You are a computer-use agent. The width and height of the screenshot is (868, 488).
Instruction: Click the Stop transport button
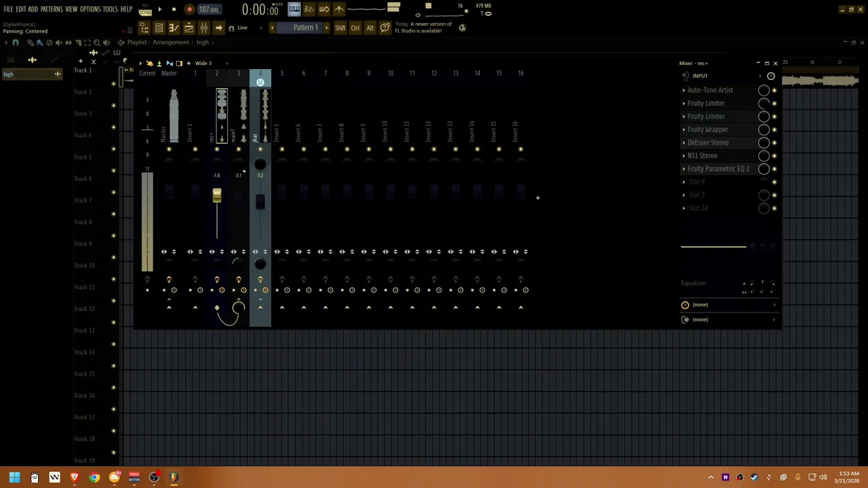pos(174,9)
